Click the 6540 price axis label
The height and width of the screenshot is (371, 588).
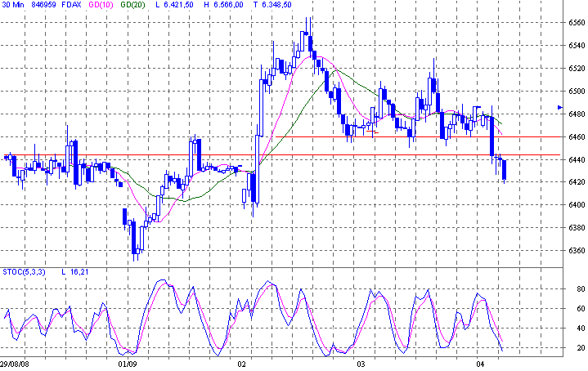pyautogui.click(x=577, y=46)
